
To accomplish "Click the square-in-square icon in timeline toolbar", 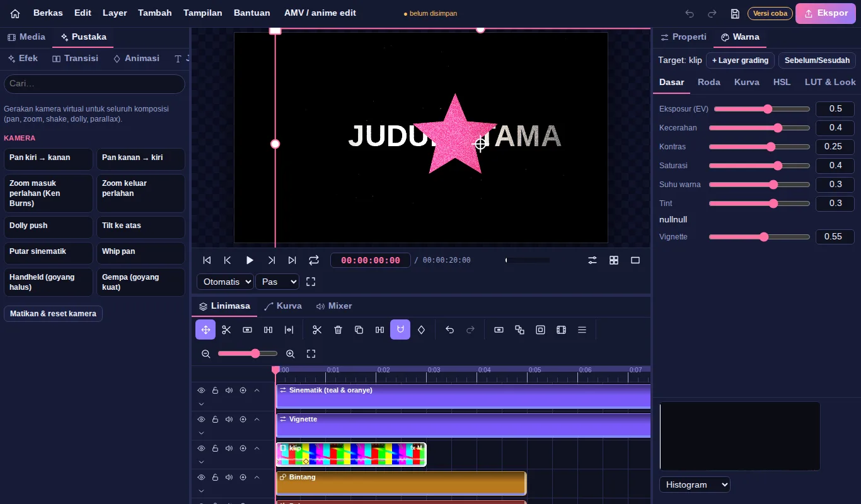I will (x=540, y=329).
